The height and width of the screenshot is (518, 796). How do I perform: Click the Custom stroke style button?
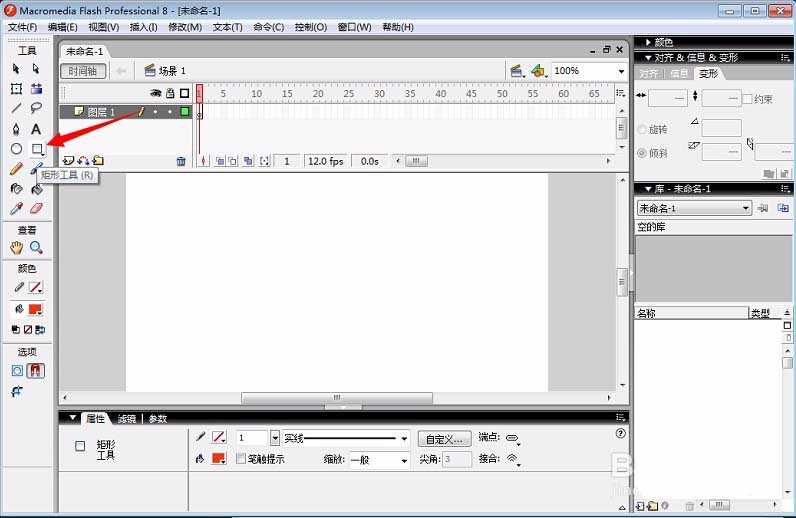[444, 439]
